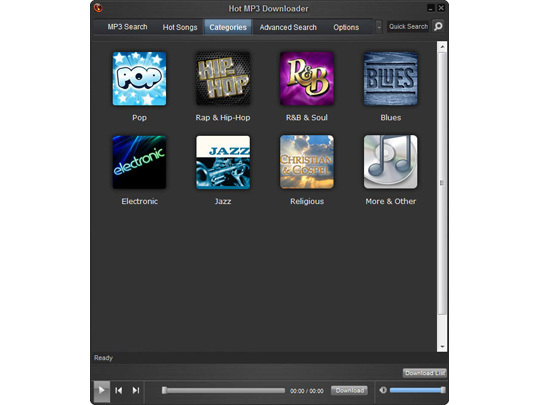
Task: Open the Rap & Hip-Hop category icon
Action: [223, 79]
